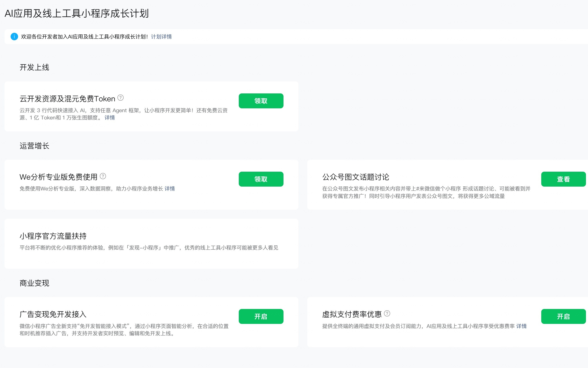Viewport: 588px width, 368px height.
Task: Click 查看 next to 公众号图文话题讨论
Action: pos(564,179)
